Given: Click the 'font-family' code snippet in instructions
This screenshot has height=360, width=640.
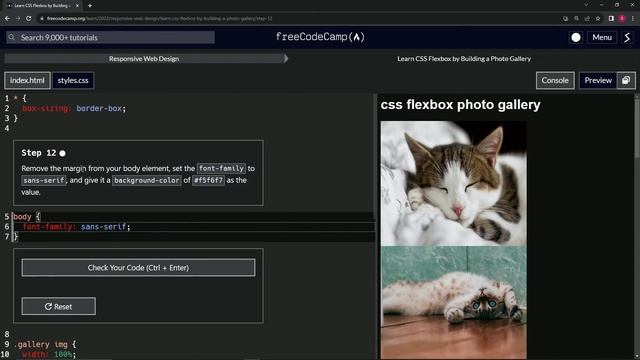Looking at the screenshot, I should click(x=221, y=168).
